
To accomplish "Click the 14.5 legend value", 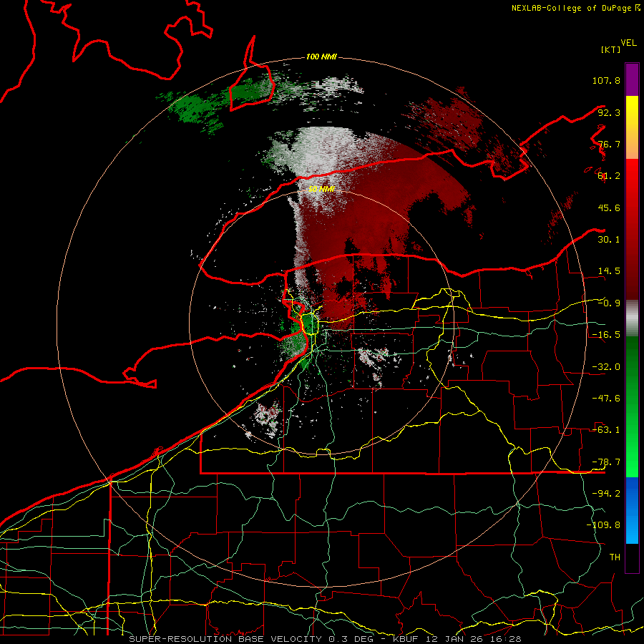I will click(x=609, y=271).
